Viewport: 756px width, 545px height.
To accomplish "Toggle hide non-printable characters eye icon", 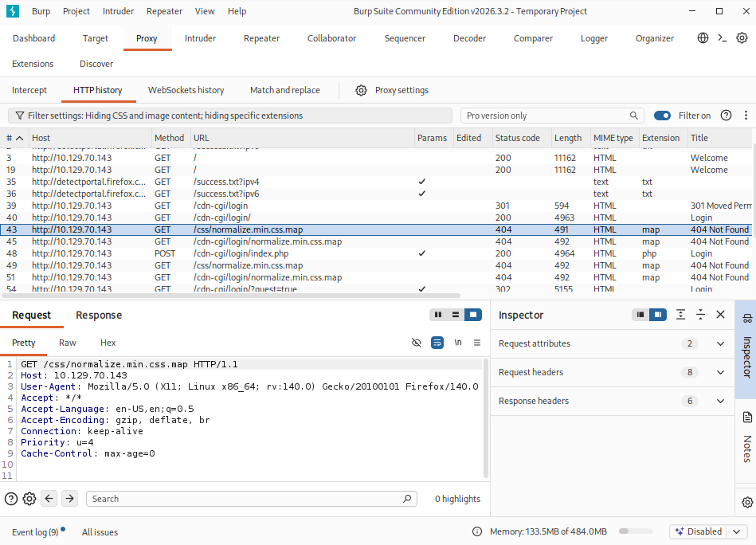I will pyautogui.click(x=417, y=343).
